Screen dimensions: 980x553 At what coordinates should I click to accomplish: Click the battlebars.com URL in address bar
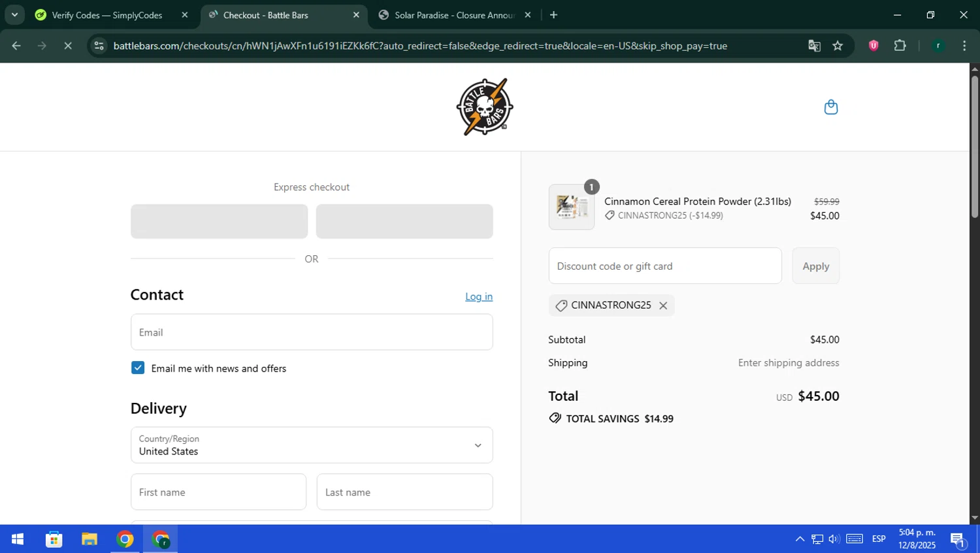point(420,46)
